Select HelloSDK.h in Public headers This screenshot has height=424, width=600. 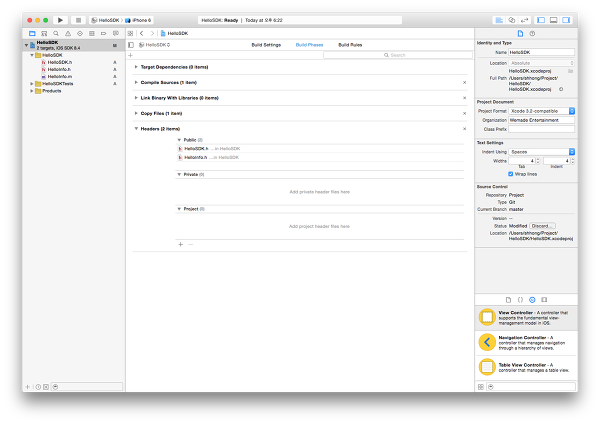(x=196, y=148)
